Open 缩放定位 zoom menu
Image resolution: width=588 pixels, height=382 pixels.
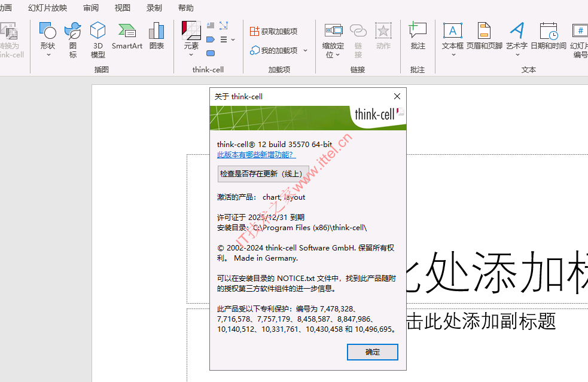point(333,39)
